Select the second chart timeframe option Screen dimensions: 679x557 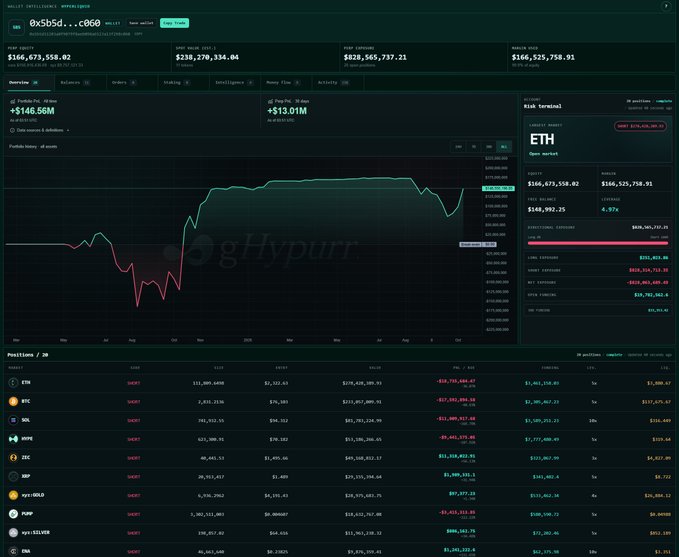click(474, 147)
